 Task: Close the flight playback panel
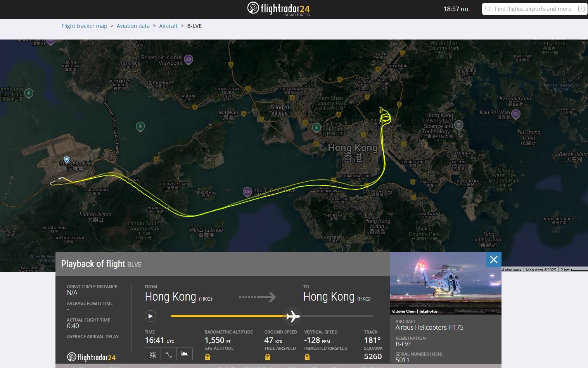tap(493, 260)
